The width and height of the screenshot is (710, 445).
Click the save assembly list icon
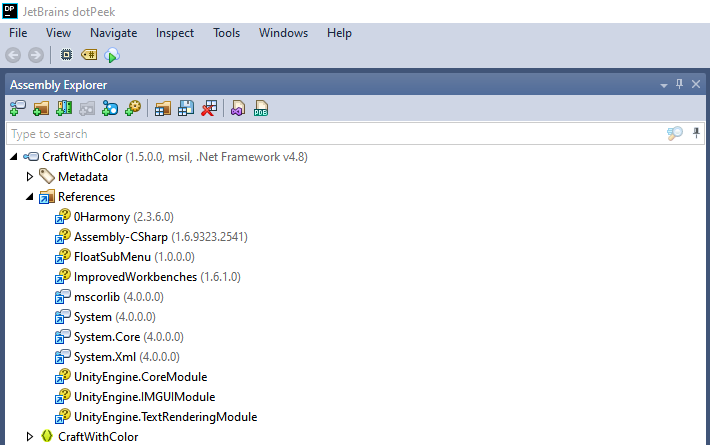click(x=186, y=109)
